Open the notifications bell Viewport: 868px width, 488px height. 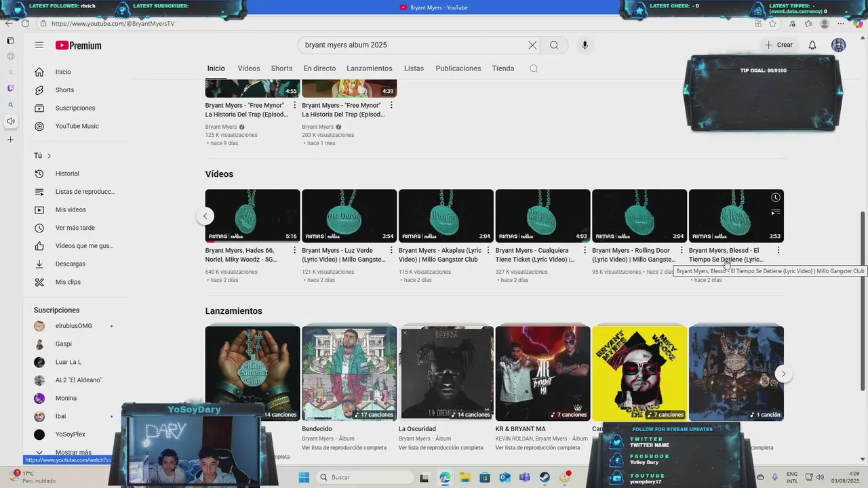point(812,45)
